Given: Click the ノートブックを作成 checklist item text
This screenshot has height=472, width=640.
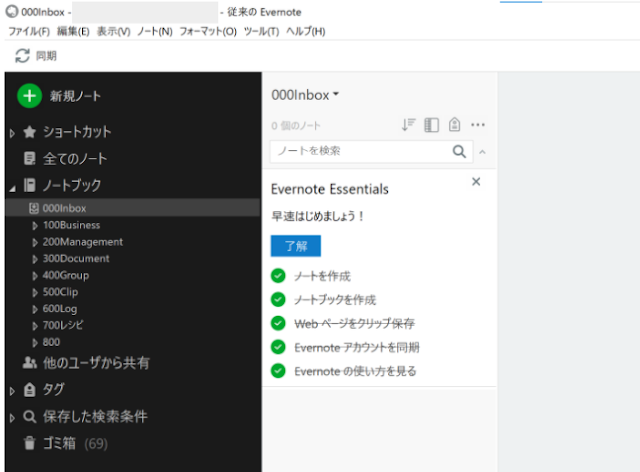Looking at the screenshot, I should (335, 300).
